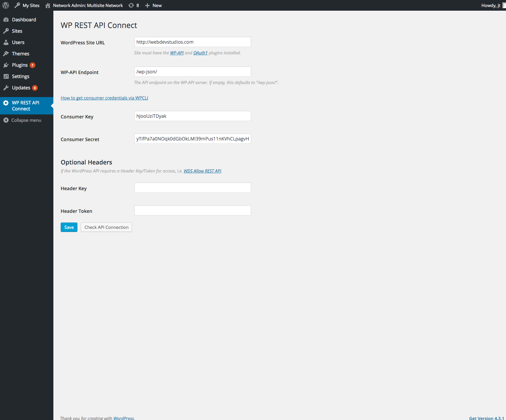Image resolution: width=506 pixels, height=420 pixels.
Task: Select WP REST API Connect menu item
Action: pos(27,106)
